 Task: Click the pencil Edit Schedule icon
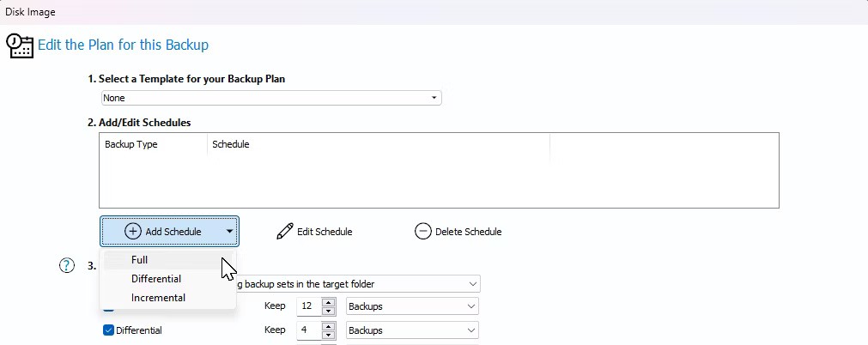285,232
